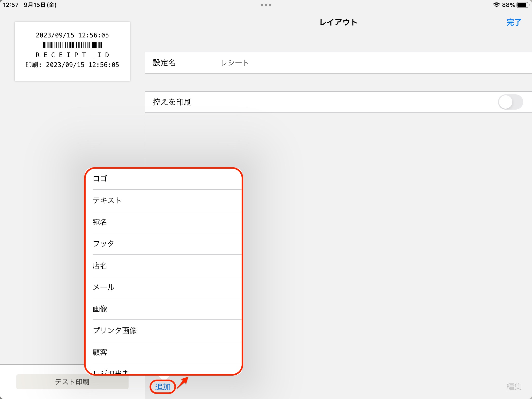The height and width of the screenshot is (399, 532).
Task: Toggle the 控えを印刷 switch
Action: 510,102
